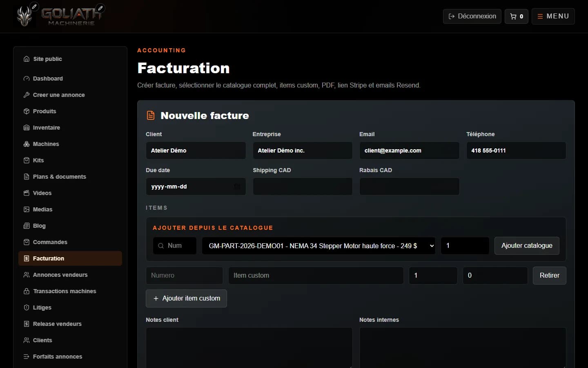Open the hamburger MENU button
588x368 pixels.
[553, 16]
